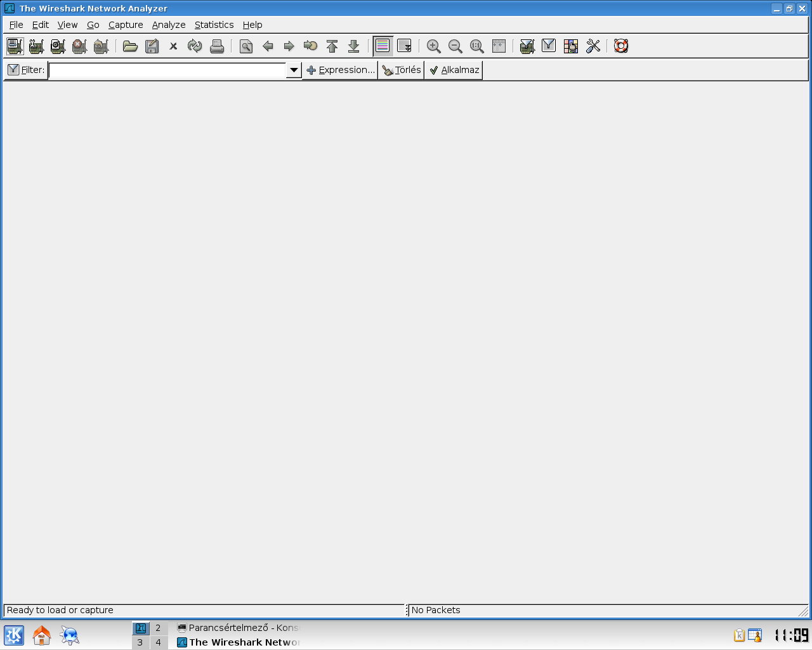
Task: Launch Konqueror web browser panel icon
Action: (x=70, y=635)
